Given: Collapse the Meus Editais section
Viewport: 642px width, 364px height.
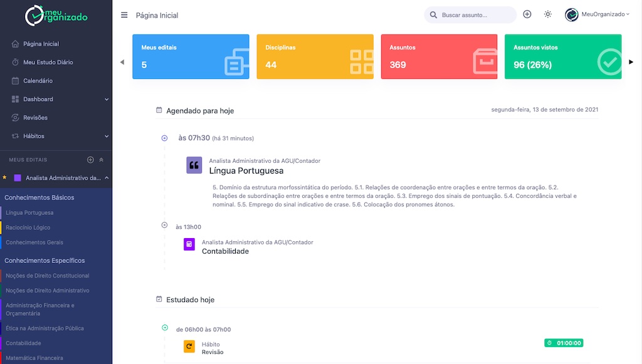Looking at the screenshot, I should pyautogui.click(x=101, y=160).
